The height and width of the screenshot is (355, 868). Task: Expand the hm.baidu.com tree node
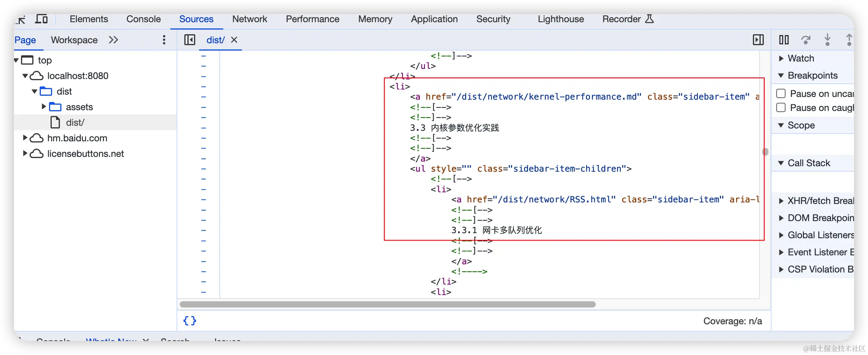[25, 138]
